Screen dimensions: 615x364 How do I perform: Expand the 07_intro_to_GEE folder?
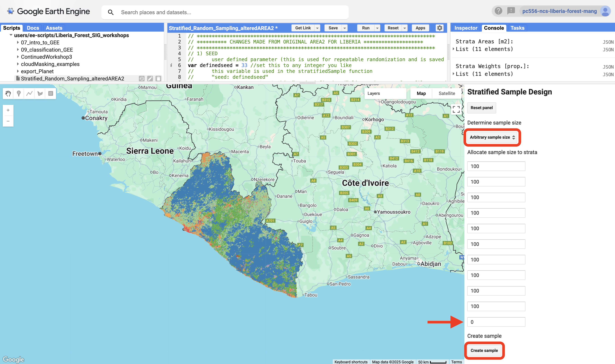click(18, 42)
